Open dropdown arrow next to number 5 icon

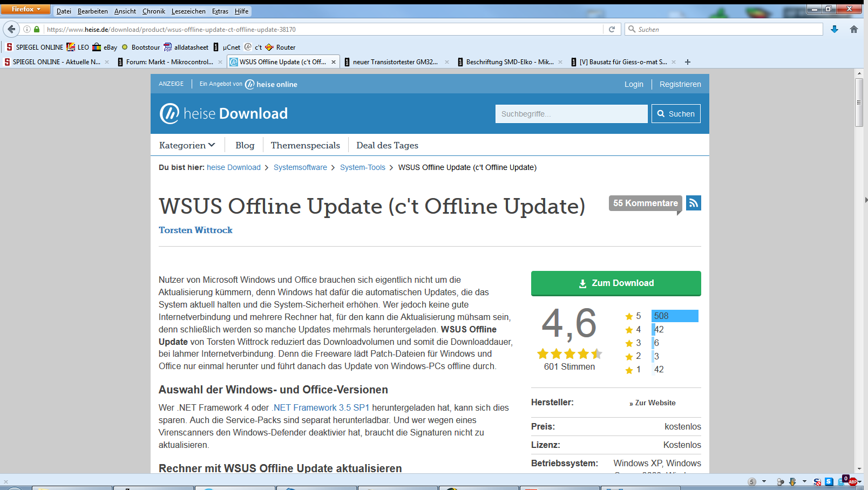(x=764, y=481)
